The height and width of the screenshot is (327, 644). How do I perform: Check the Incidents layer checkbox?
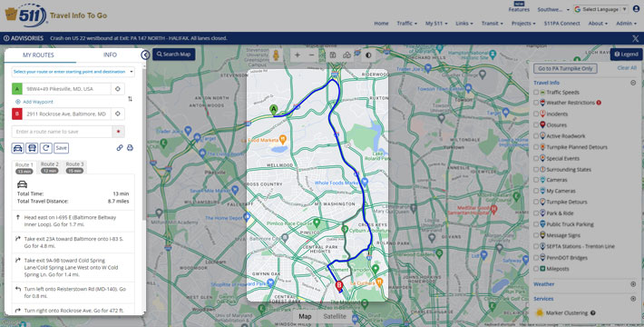(536, 114)
